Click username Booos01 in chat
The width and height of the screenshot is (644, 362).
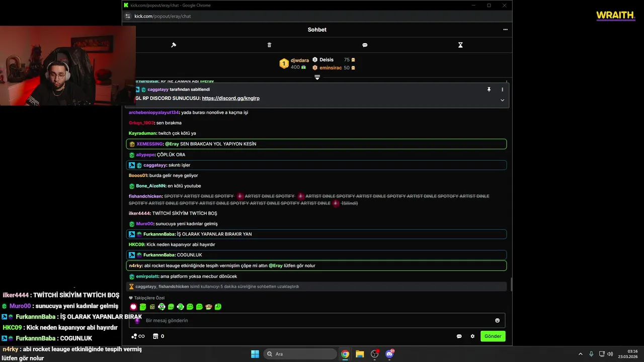138,175
